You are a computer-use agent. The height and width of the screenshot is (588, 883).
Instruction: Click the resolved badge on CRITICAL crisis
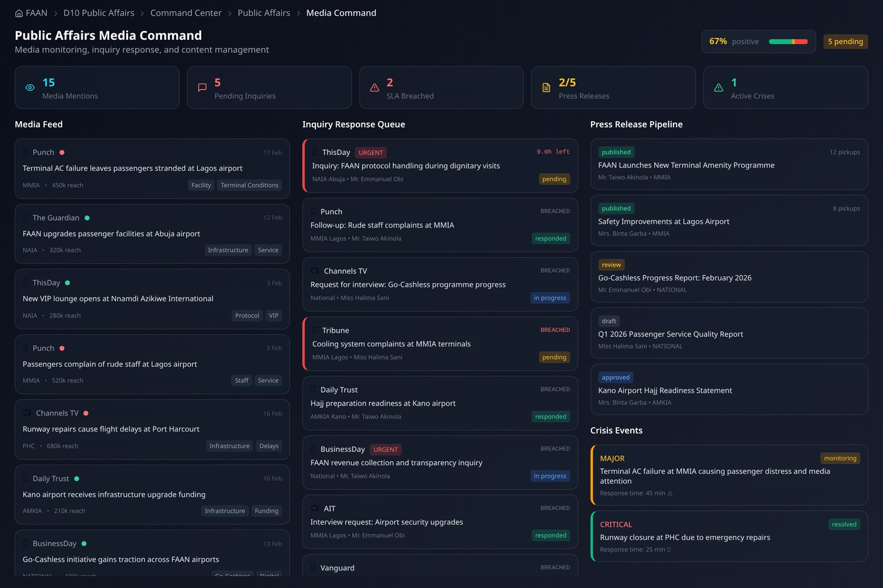[844, 524]
